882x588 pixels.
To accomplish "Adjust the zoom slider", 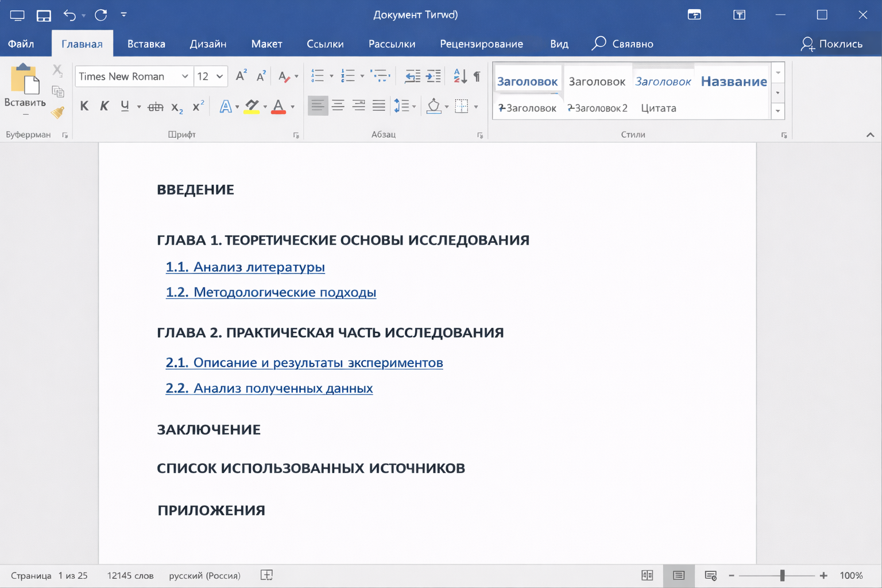I will [782, 575].
